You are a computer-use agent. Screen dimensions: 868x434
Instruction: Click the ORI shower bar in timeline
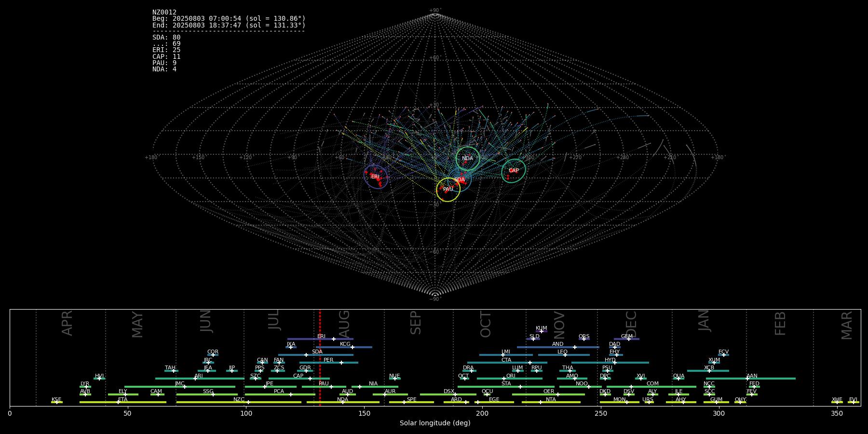click(x=510, y=379)
